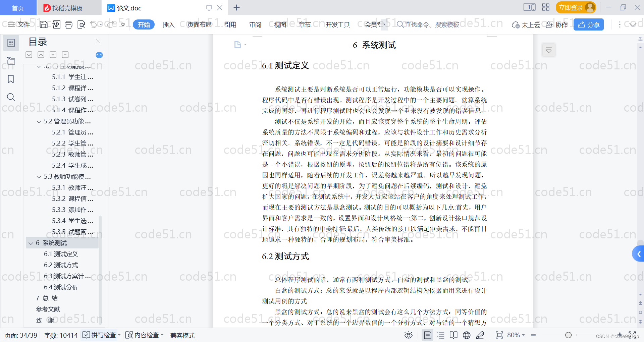Switch to reading mode view
Screen dimensions: 644x342
453,335
